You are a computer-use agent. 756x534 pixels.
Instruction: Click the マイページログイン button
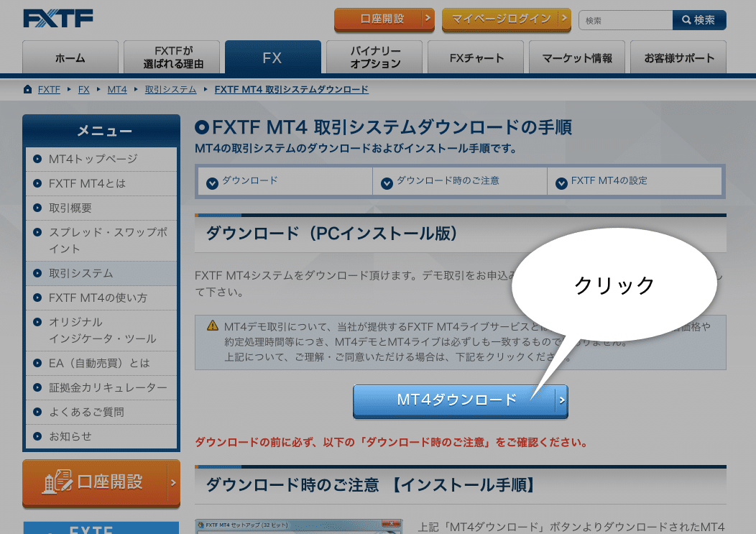506,19
